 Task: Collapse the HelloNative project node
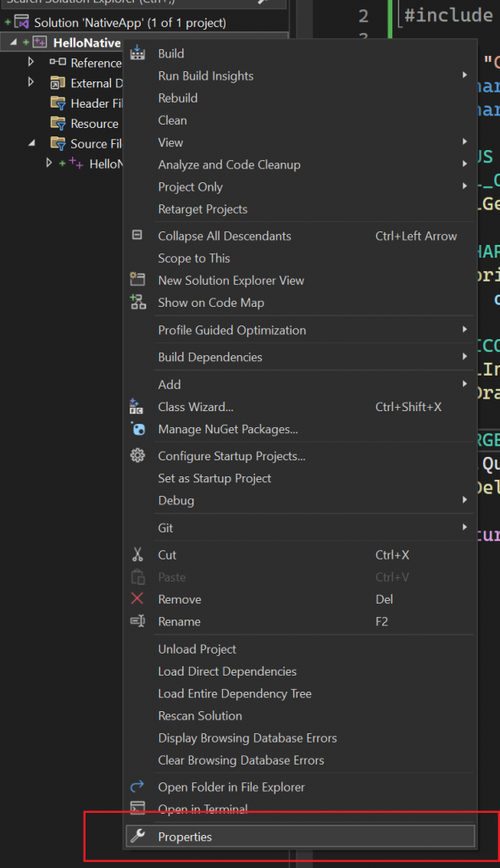tap(14, 42)
